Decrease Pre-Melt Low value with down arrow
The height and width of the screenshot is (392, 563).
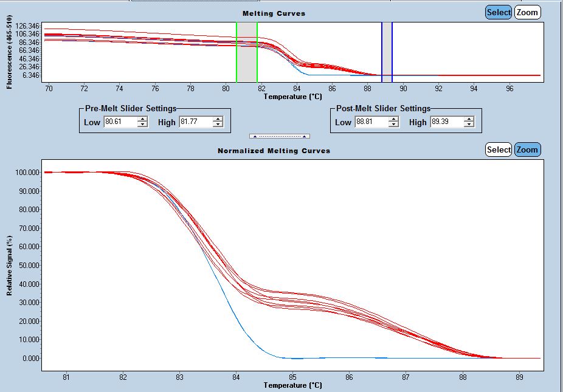click(142, 125)
